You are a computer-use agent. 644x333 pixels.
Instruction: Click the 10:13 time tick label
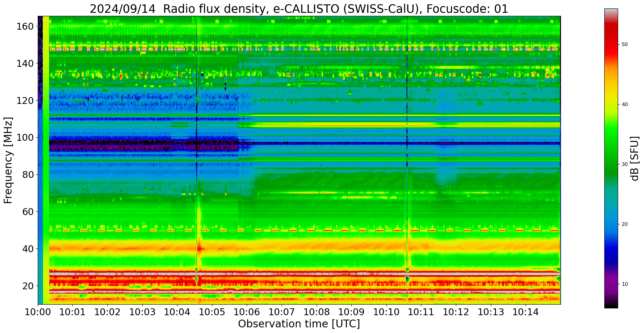[491, 312]
